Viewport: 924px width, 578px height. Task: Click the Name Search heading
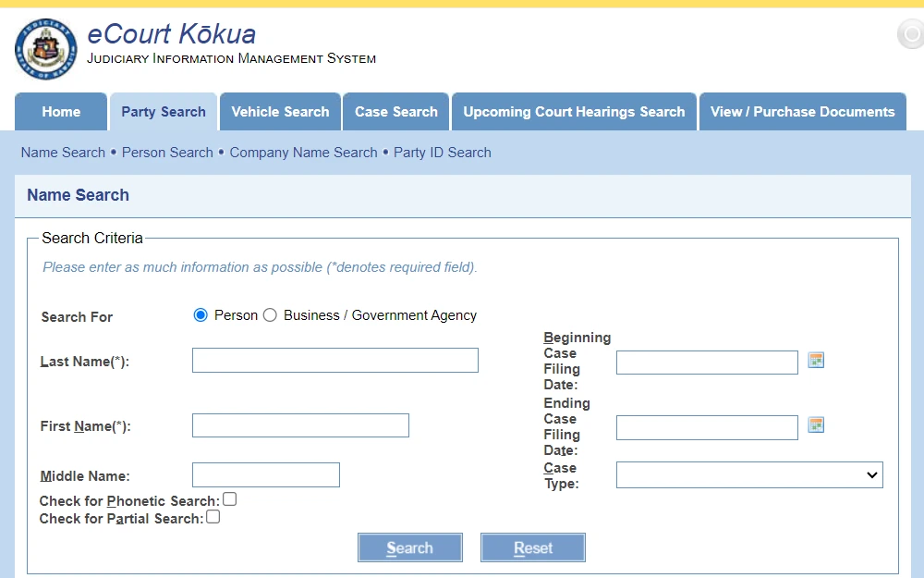point(78,195)
